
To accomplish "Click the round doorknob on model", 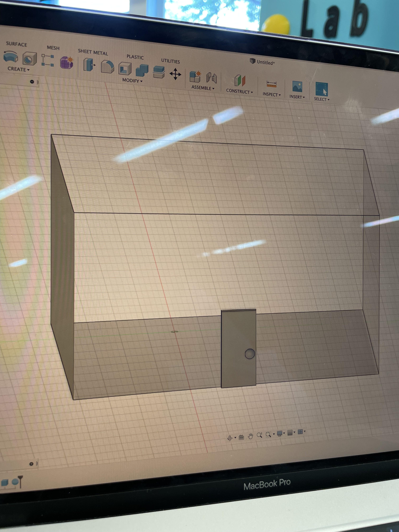I will pyautogui.click(x=250, y=354).
